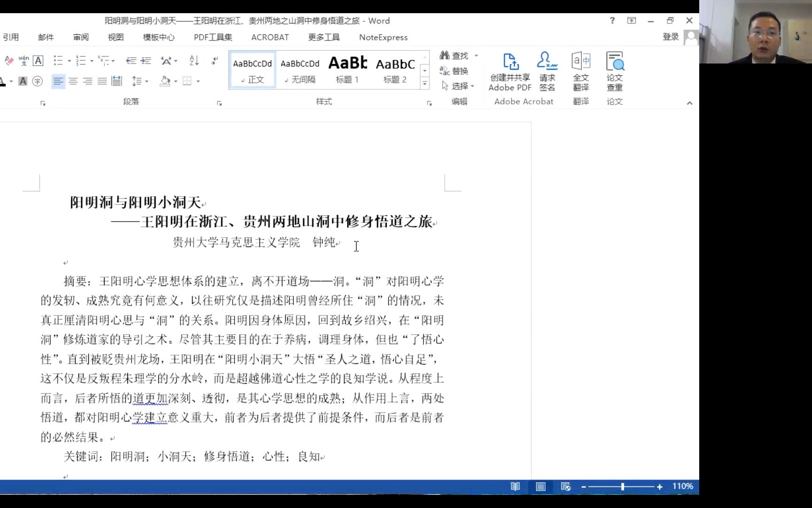Clear all formatting with the eraser icon
The image size is (812, 508).
[9, 60]
